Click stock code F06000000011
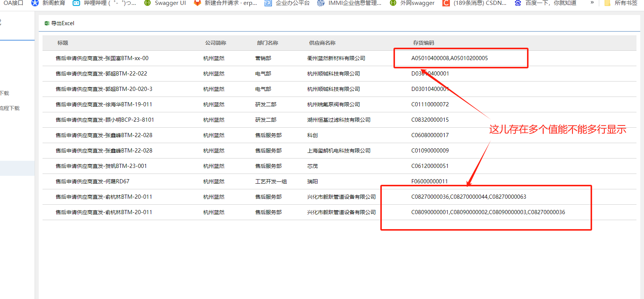644x299 pixels. (430, 181)
